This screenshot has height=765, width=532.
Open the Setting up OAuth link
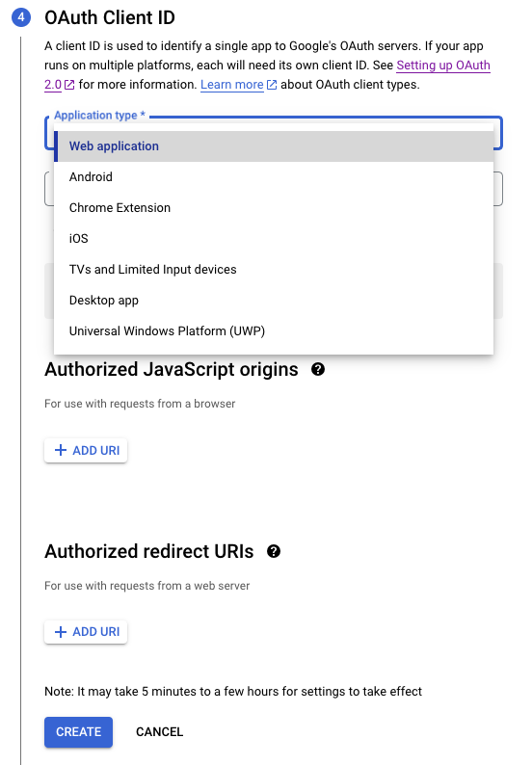tap(443, 66)
